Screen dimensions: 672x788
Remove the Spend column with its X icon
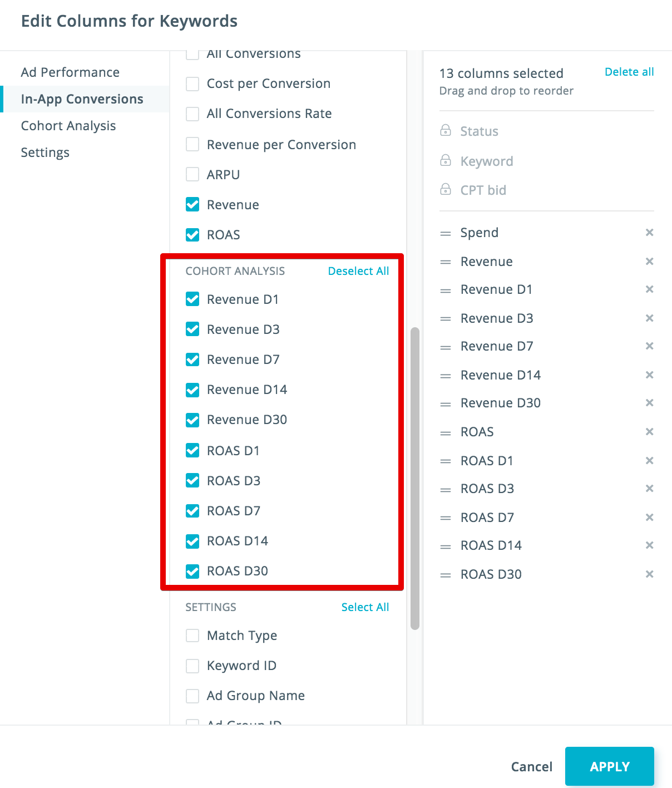pyautogui.click(x=649, y=233)
